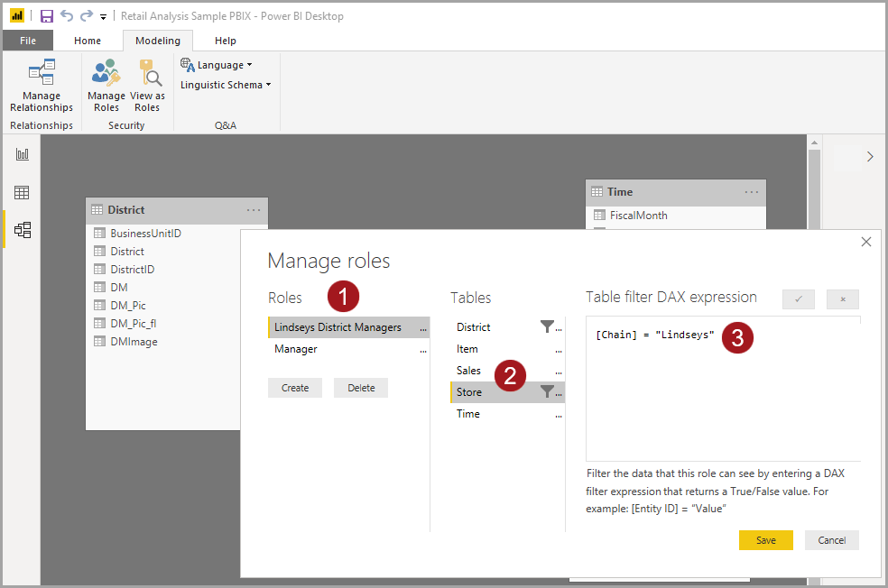Open the Home ribbon tab
The image size is (888, 588).
click(x=88, y=41)
